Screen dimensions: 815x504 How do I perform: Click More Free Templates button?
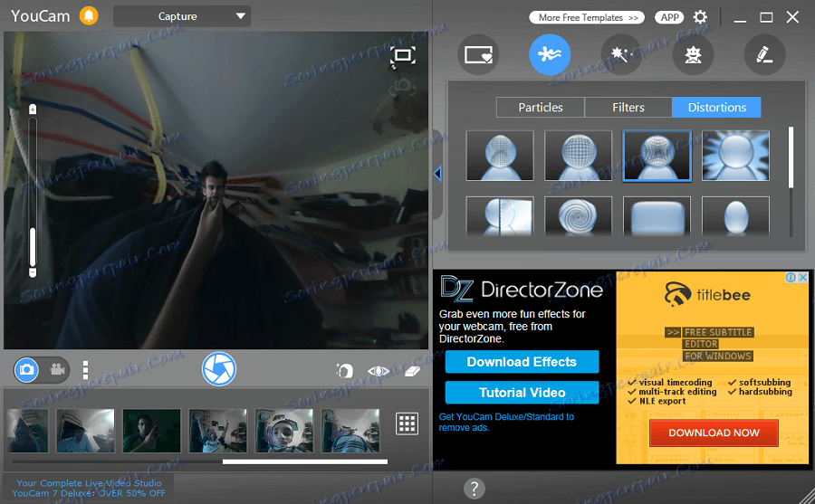click(x=587, y=17)
